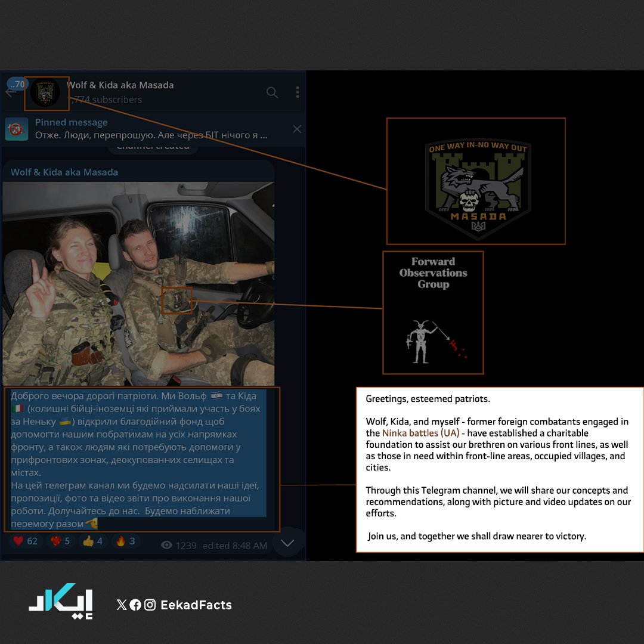Click the scroll-down chevron button

pos(287,543)
